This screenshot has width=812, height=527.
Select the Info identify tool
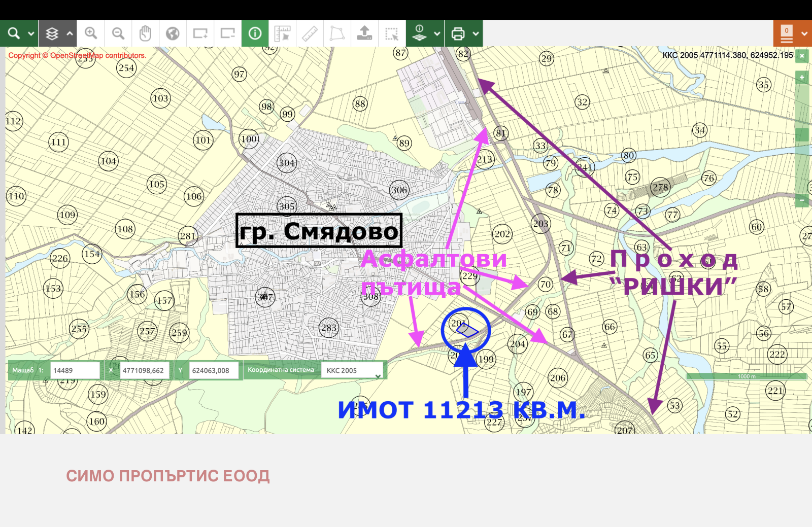(255, 33)
